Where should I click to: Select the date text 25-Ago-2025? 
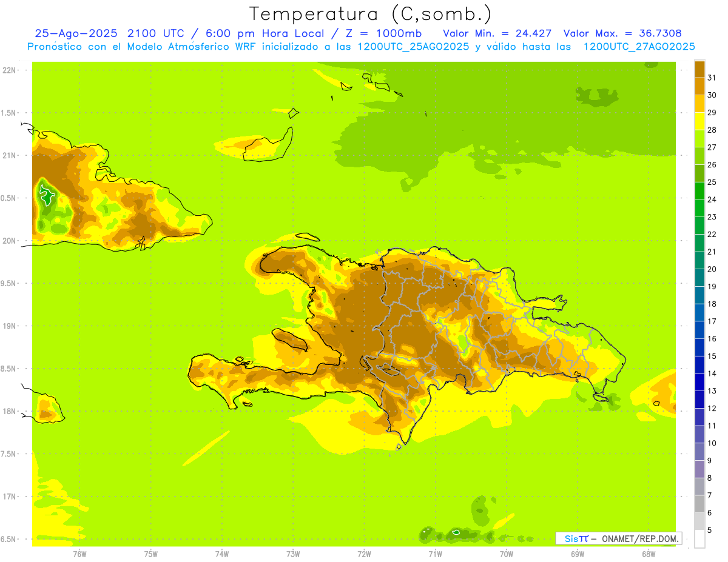tap(76, 33)
